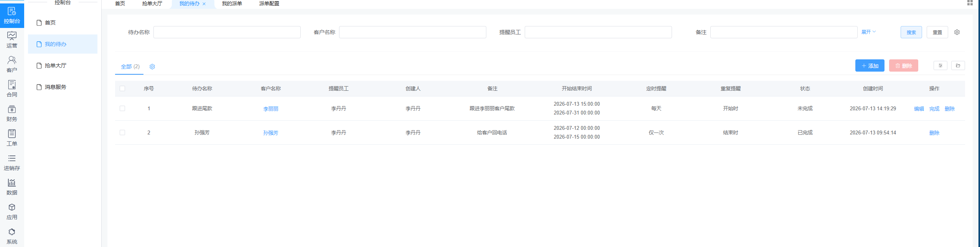
Task: Open customer link 孙强芳
Action: [271, 133]
